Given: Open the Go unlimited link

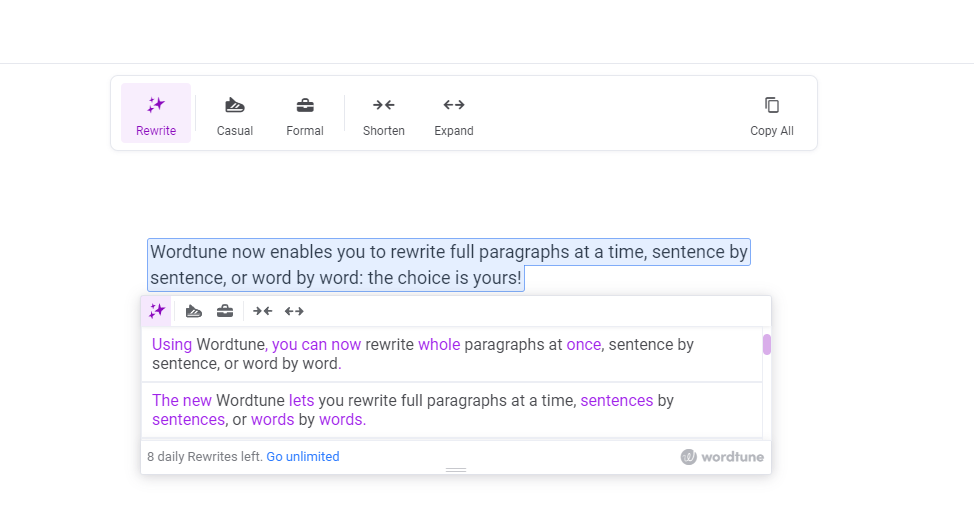Looking at the screenshot, I should click(x=303, y=457).
